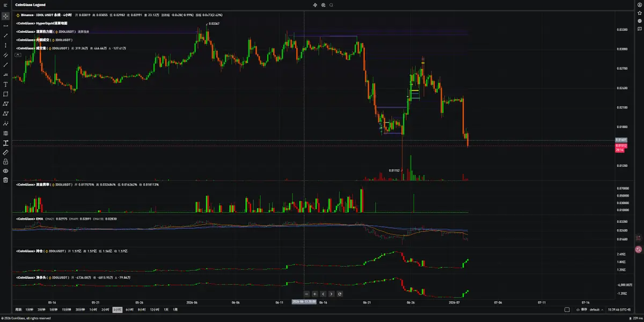
Task: Select the highlighted 4小时 timeframe
Action: (x=117, y=310)
